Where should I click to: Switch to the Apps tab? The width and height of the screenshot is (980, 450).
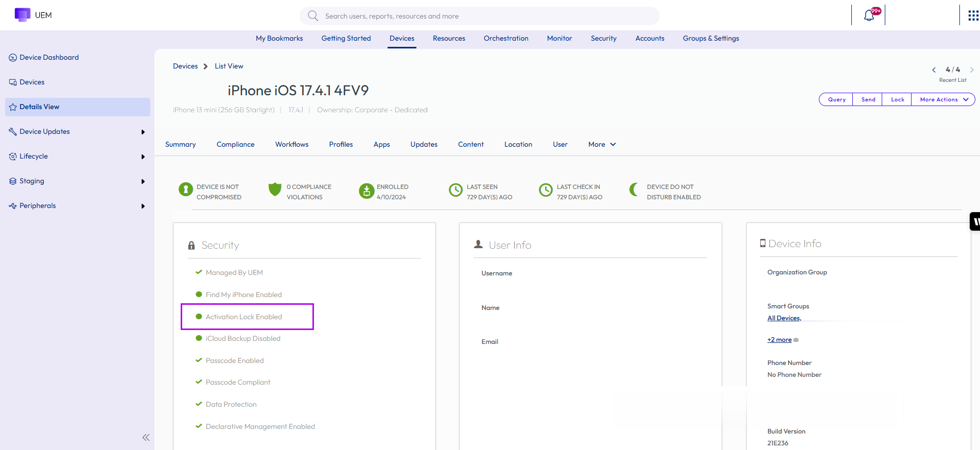coord(382,145)
